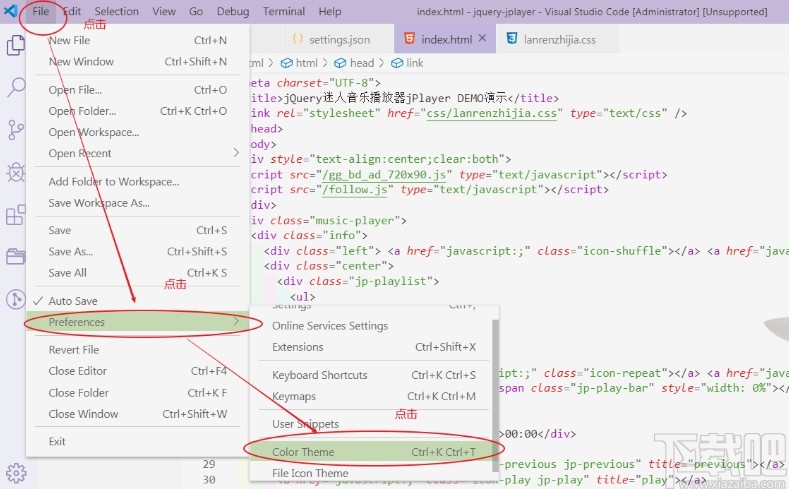Switch to the index.html tab
The height and width of the screenshot is (489, 789).
[x=445, y=39]
